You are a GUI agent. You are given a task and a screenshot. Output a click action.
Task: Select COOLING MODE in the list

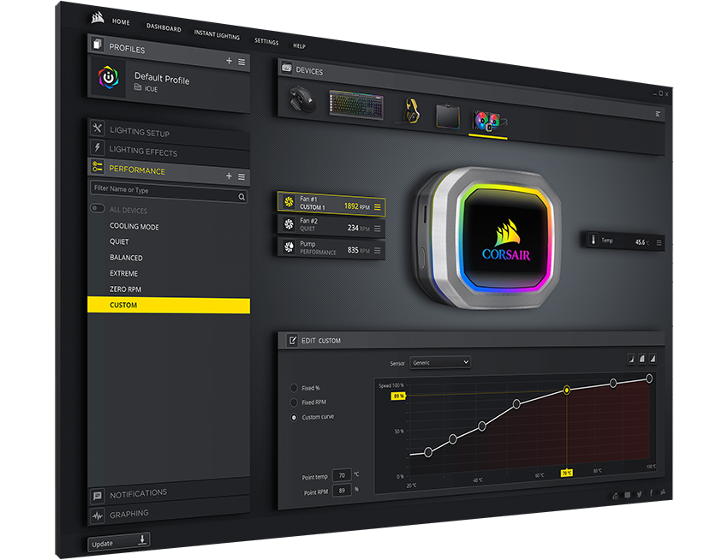tap(134, 227)
